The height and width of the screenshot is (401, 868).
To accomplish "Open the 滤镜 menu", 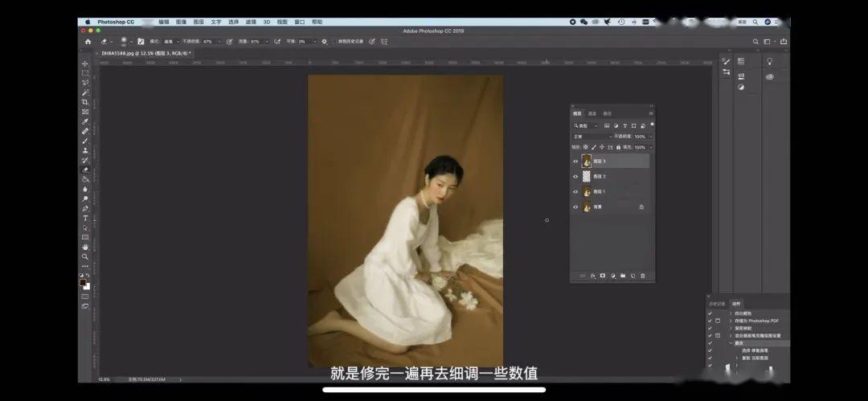I will coord(251,23).
